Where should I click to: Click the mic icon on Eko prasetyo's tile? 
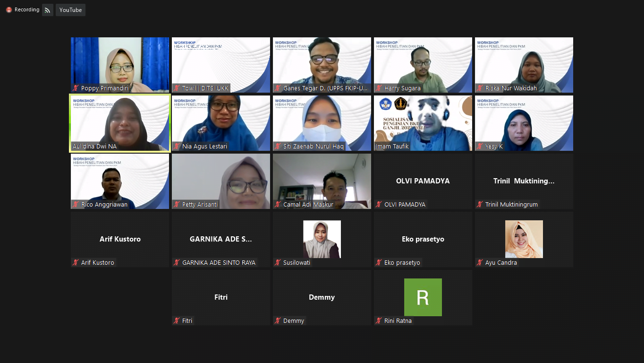(x=378, y=263)
